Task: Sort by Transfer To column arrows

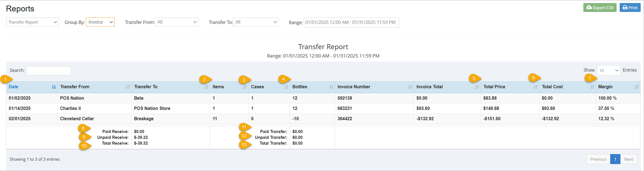Action: [x=206, y=87]
